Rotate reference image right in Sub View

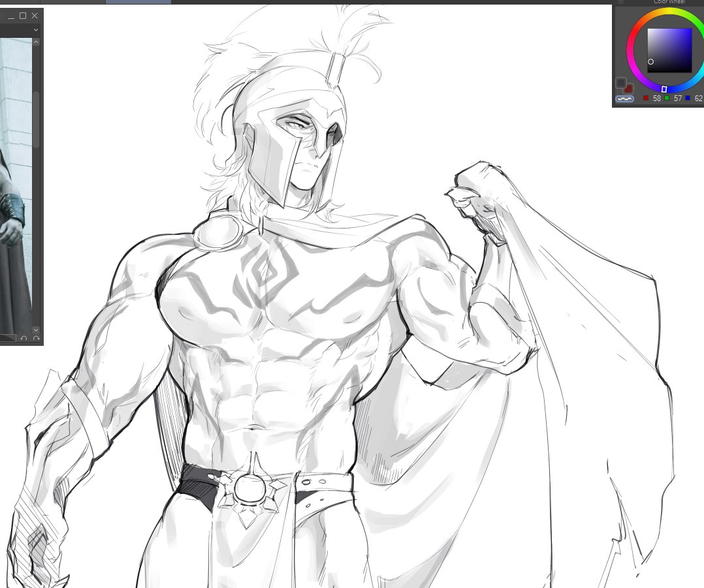pos(37,338)
